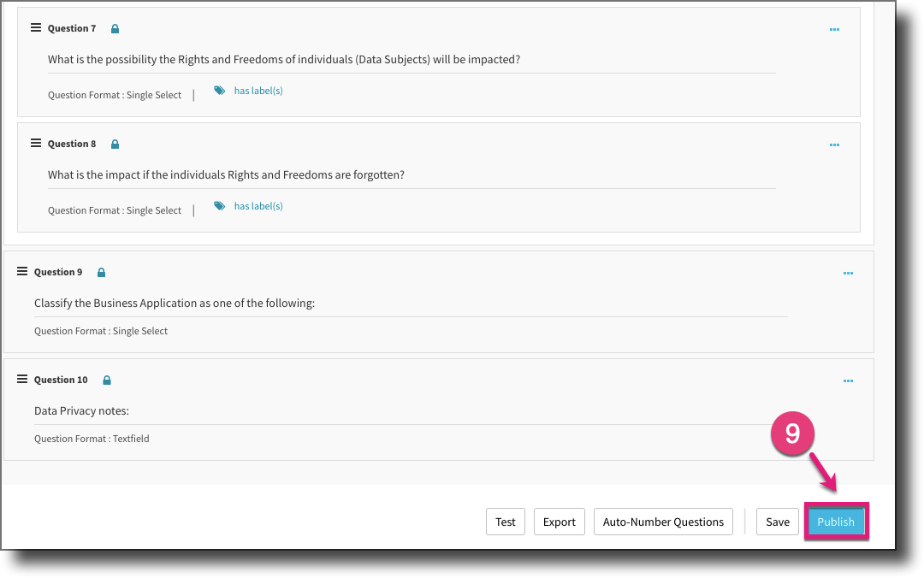924x578 pixels.
Task: Open the ellipsis options for Question 10
Action: [x=849, y=380]
